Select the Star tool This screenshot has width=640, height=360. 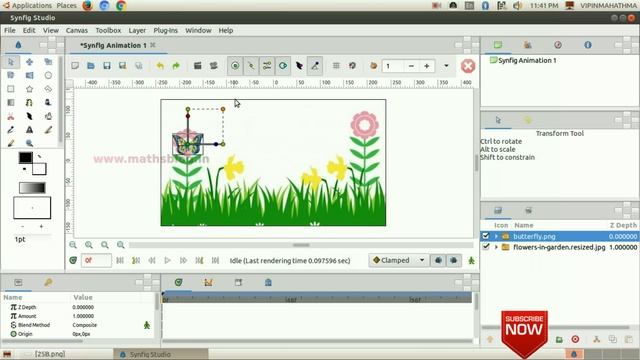coord(29,89)
